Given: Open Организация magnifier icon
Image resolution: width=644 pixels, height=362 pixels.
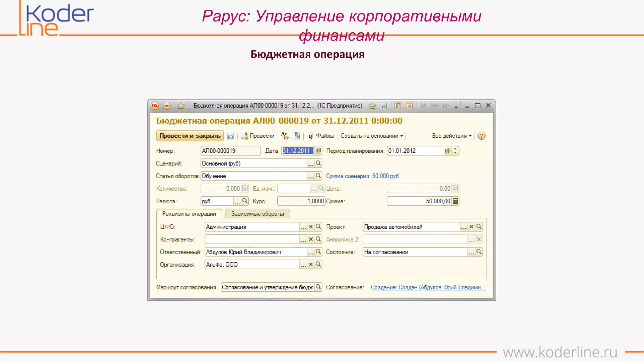Looking at the screenshot, I should click(x=318, y=265).
